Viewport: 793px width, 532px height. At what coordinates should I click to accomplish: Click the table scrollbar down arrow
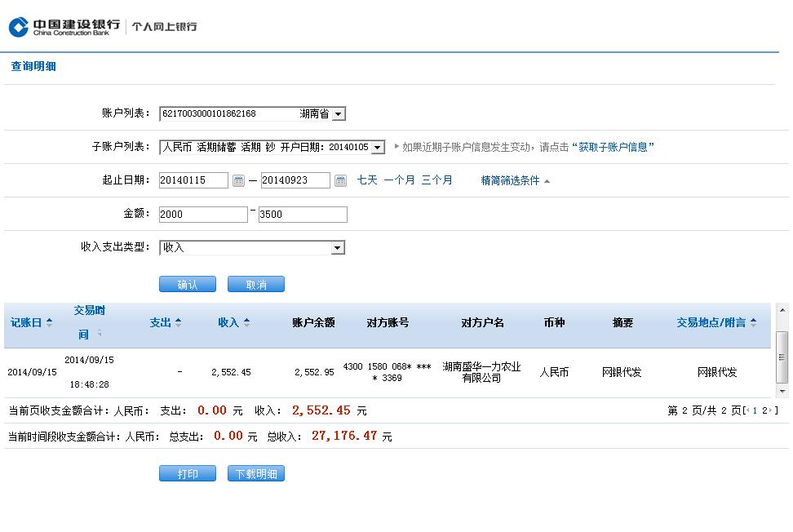[782, 391]
